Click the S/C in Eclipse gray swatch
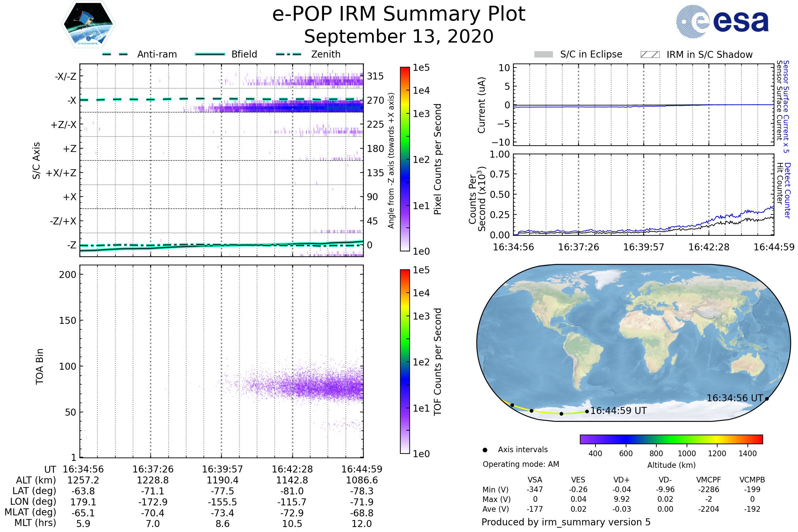The image size is (798, 532). click(x=544, y=55)
